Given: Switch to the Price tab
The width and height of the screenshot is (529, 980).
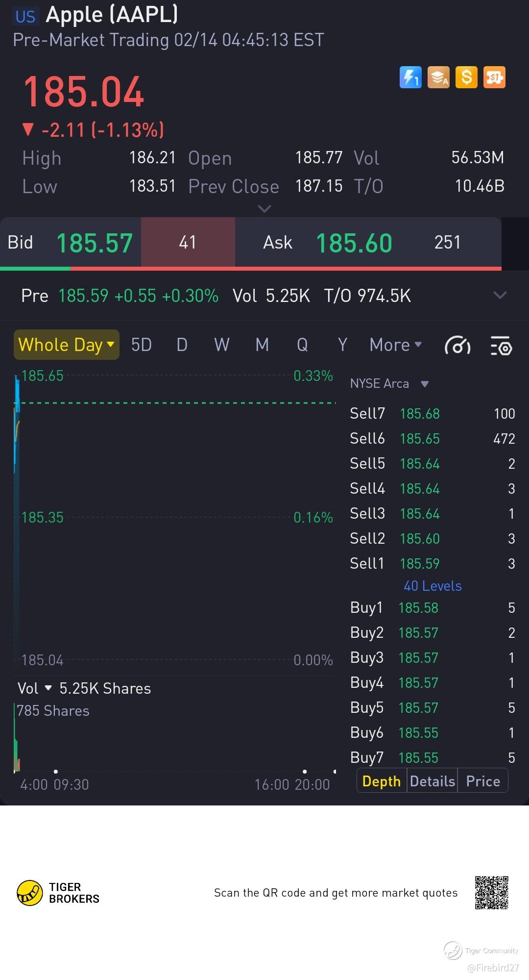Looking at the screenshot, I should point(483,781).
